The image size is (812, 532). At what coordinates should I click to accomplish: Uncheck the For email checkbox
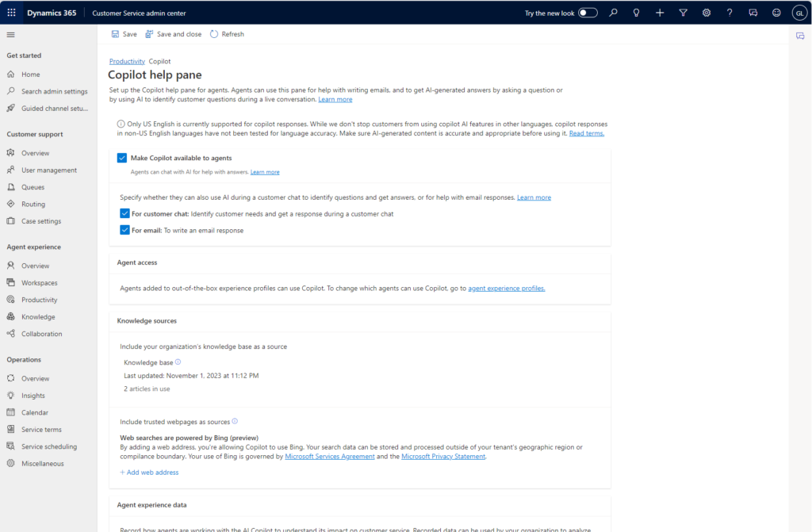(125, 231)
